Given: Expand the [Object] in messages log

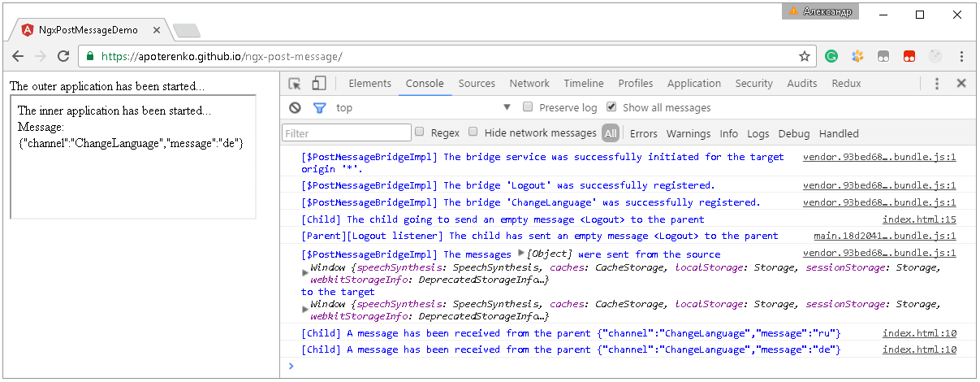Looking at the screenshot, I should 521,253.
